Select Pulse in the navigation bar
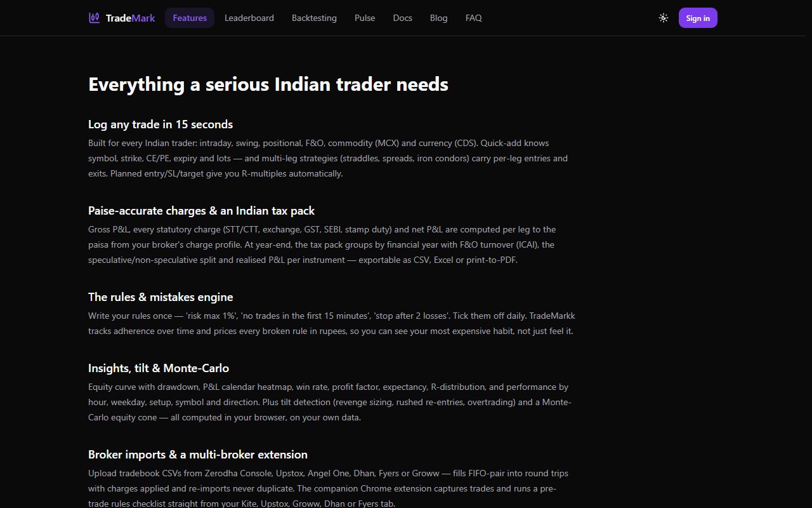Image resolution: width=812 pixels, height=508 pixels. [x=365, y=18]
